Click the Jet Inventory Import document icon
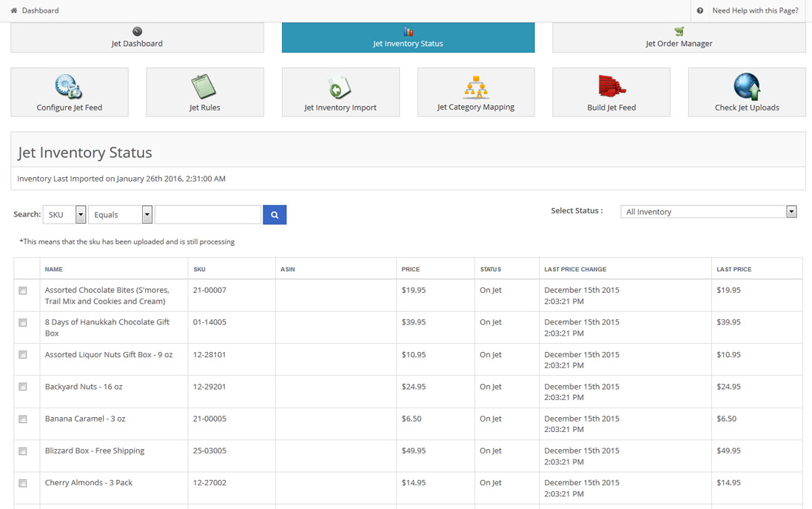Screen dimensions: 812x509 [x=340, y=87]
